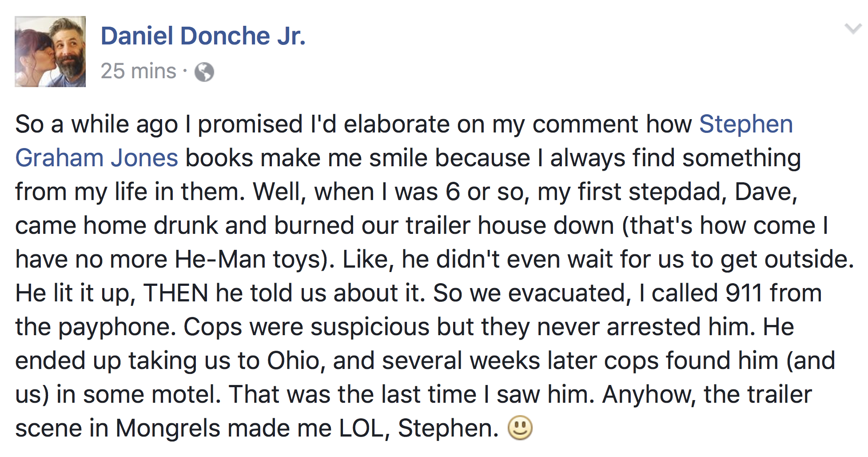Click the word "Ohio" in the post
This screenshot has width=868, height=457.
[293, 361]
